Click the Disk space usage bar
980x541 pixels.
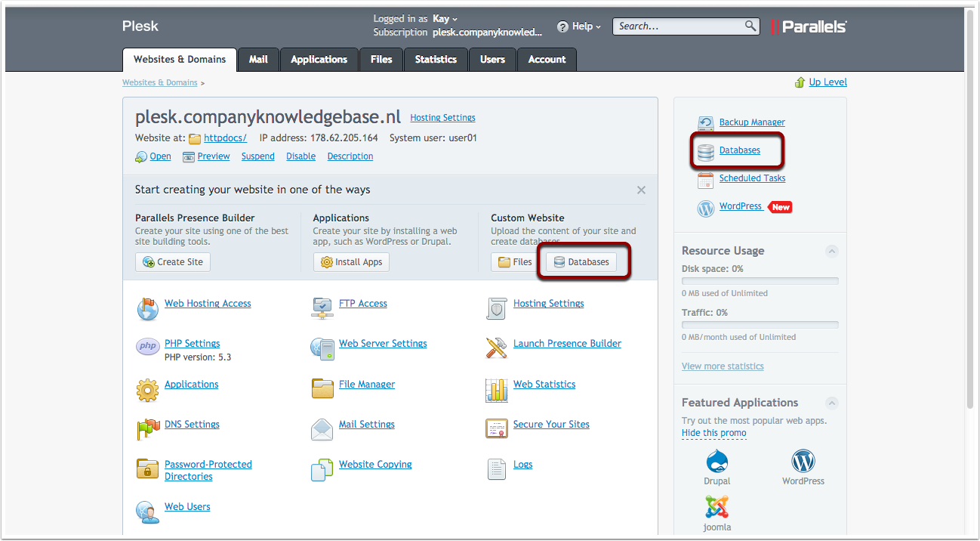pyautogui.click(x=760, y=281)
